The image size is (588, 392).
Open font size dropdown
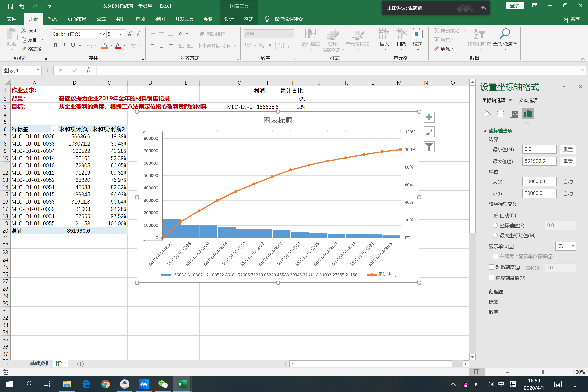[121, 34]
